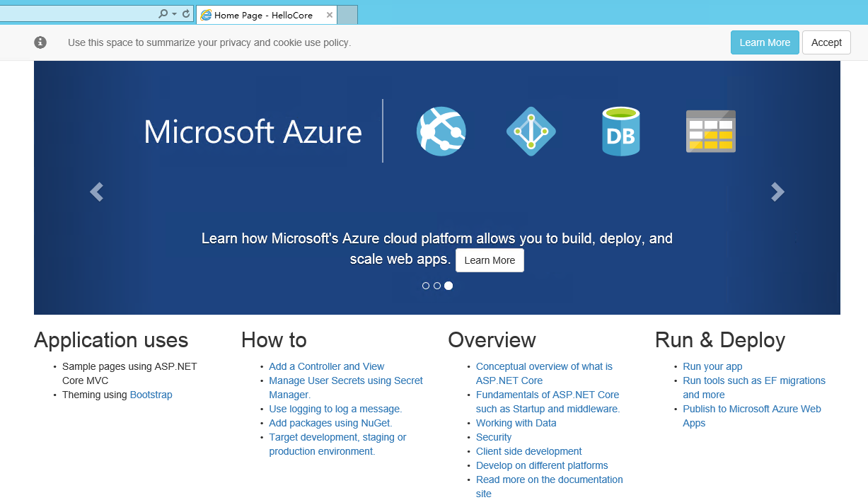Accept the cookie policy

pyautogui.click(x=826, y=42)
